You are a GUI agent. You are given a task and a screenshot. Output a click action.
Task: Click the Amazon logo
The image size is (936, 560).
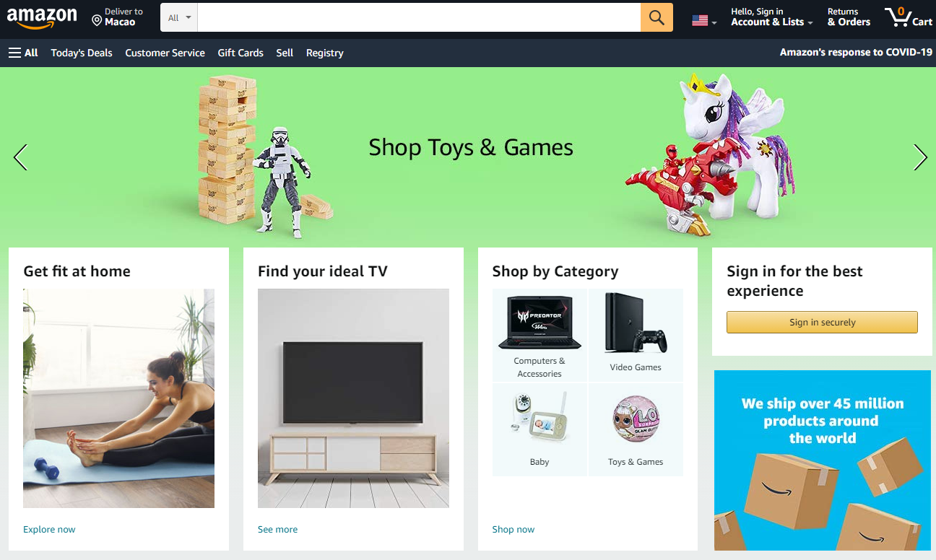(42, 17)
